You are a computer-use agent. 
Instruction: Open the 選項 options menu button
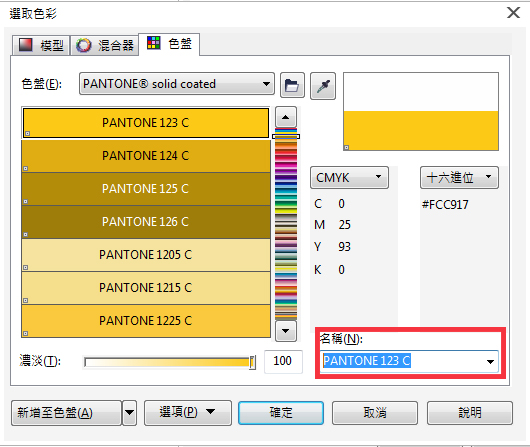188,412
